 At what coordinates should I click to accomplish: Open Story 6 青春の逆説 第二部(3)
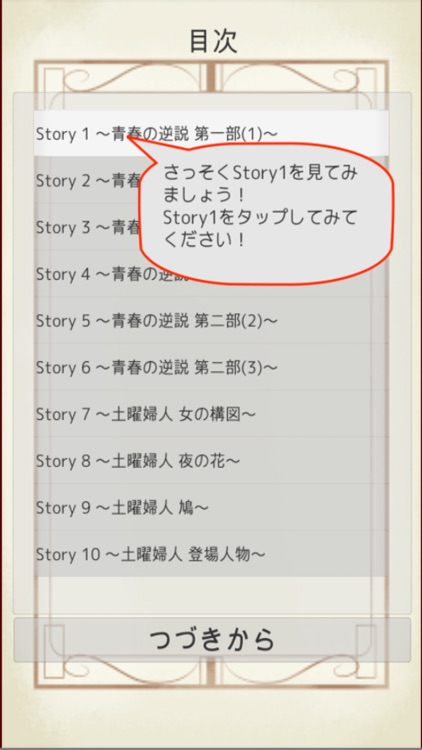pos(211,368)
